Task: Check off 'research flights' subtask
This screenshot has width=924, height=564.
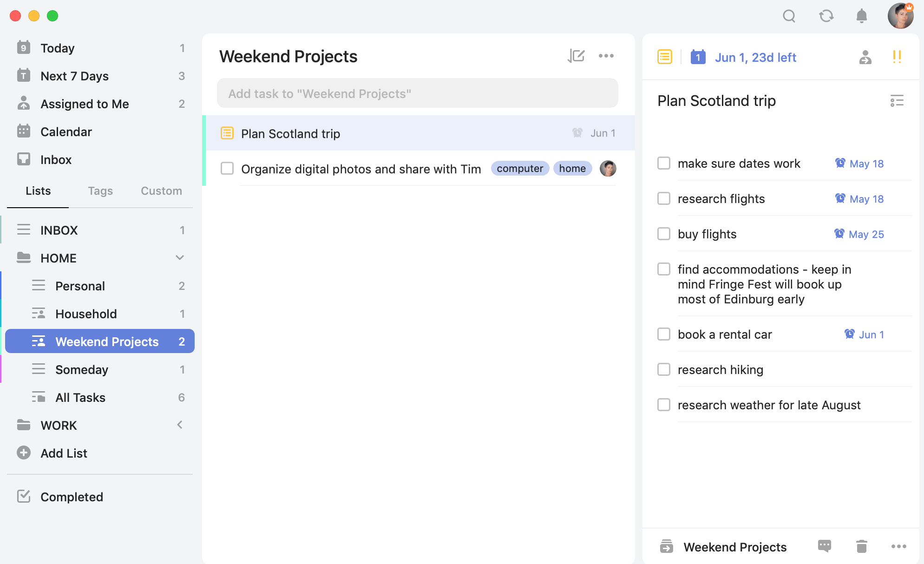Action: point(664,199)
